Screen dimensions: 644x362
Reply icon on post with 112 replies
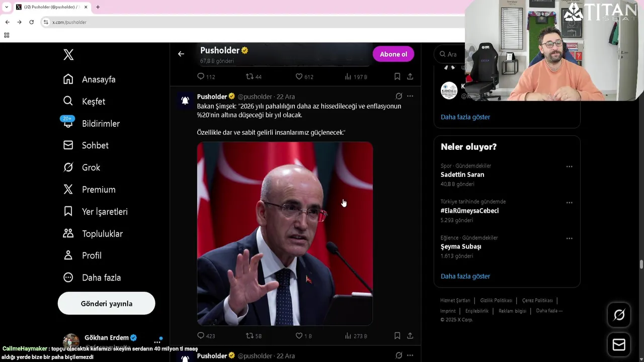(x=201, y=76)
